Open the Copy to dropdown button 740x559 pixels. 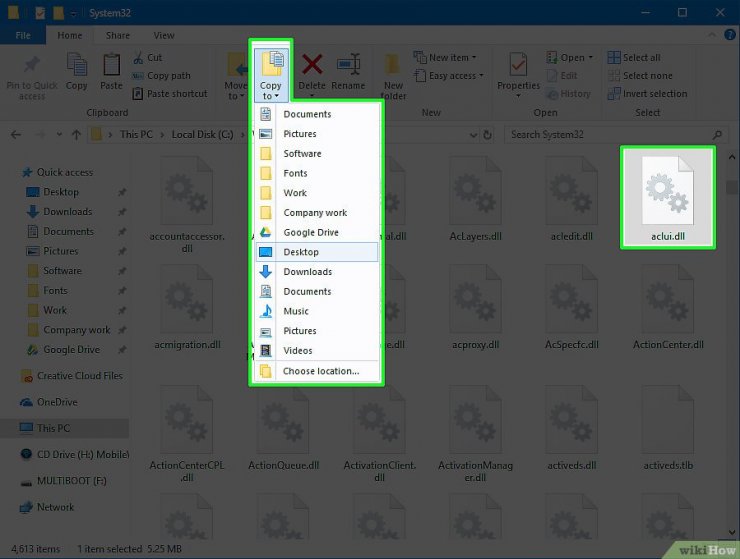[x=270, y=76]
